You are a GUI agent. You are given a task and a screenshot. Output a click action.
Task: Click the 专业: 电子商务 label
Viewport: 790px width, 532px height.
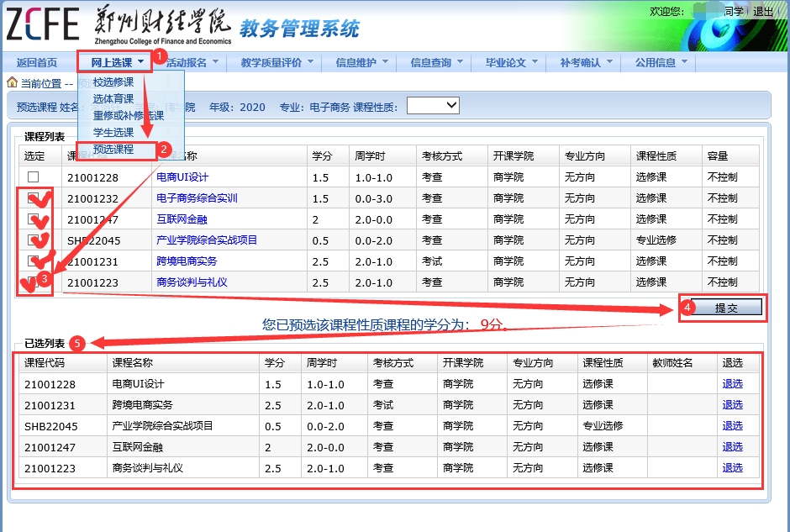coord(314,108)
